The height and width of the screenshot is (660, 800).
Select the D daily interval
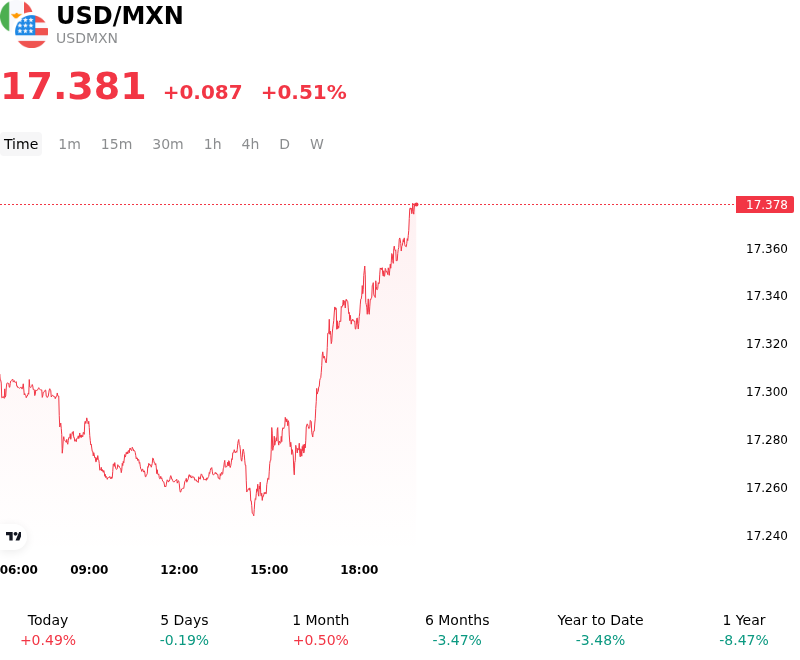[284, 144]
